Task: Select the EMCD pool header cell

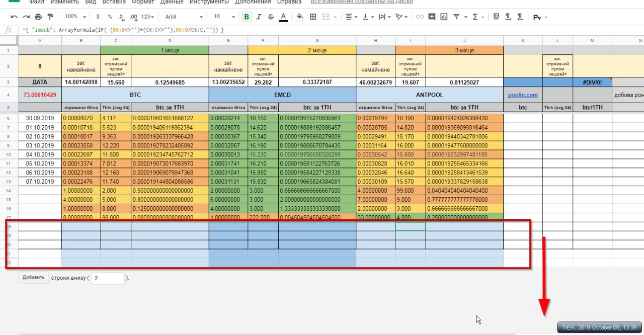Action: pyautogui.click(x=282, y=95)
